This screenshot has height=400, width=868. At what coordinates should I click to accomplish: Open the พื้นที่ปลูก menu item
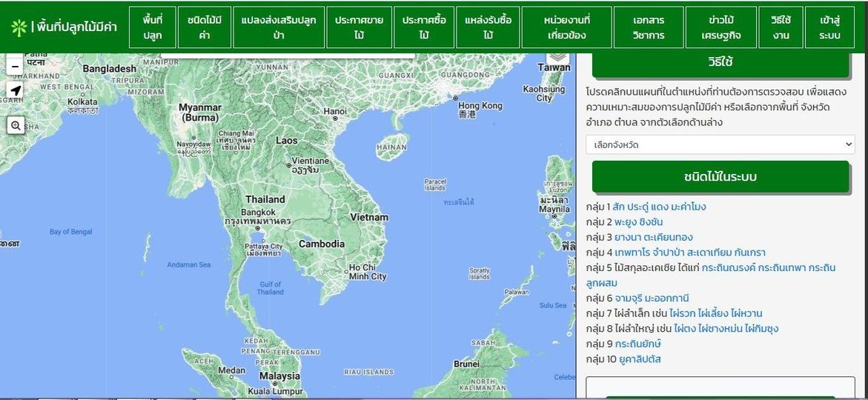point(152,27)
